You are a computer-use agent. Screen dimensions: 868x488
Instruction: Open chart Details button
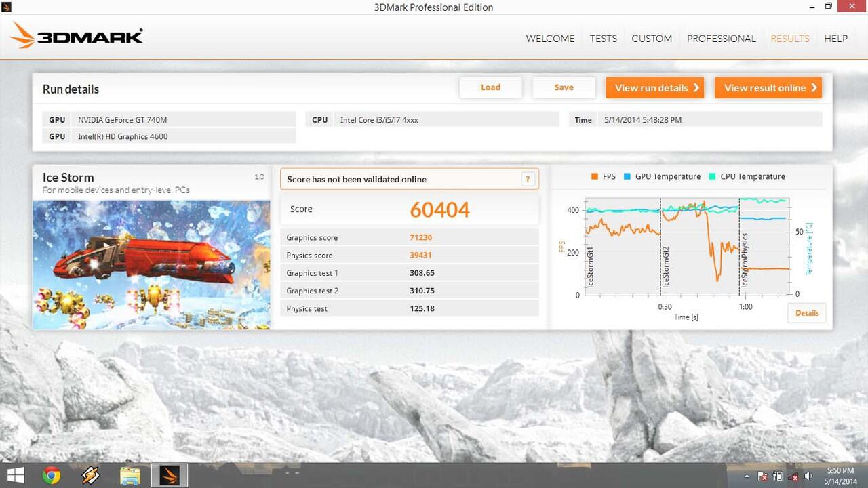(x=807, y=313)
